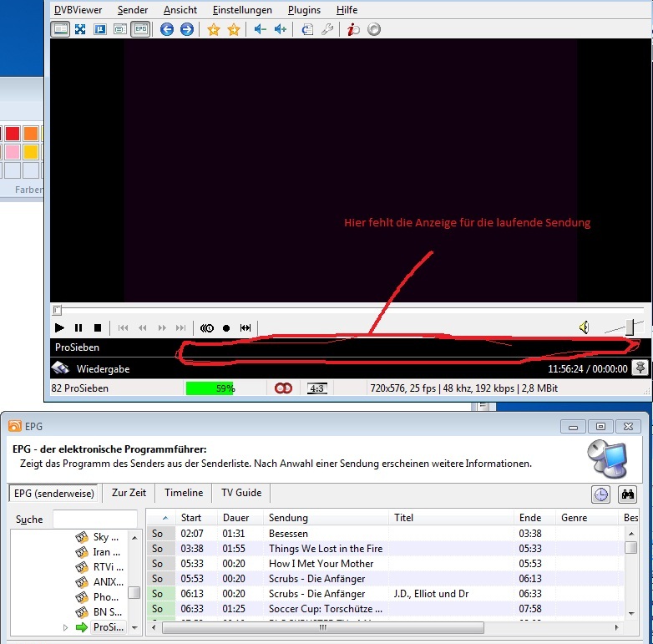Go to next channel with right arrow

coord(187,29)
